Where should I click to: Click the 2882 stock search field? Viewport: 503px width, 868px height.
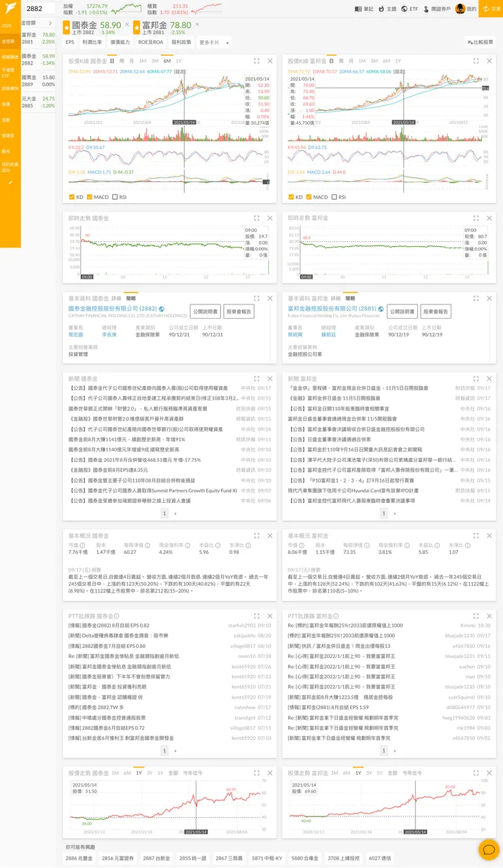(41, 9)
